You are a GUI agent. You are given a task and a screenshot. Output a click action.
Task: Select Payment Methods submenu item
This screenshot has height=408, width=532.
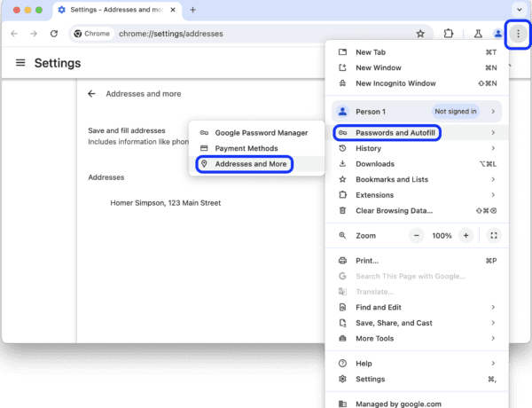pyautogui.click(x=257, y=149)
